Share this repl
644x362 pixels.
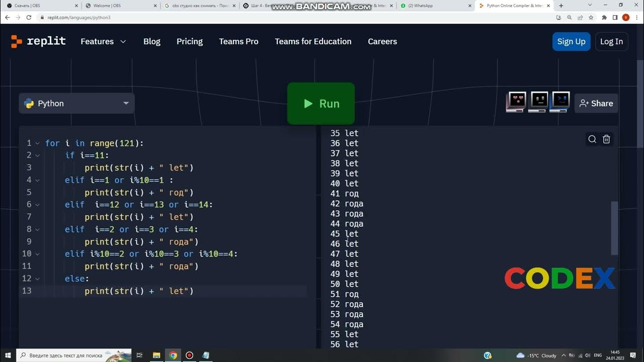596,103
